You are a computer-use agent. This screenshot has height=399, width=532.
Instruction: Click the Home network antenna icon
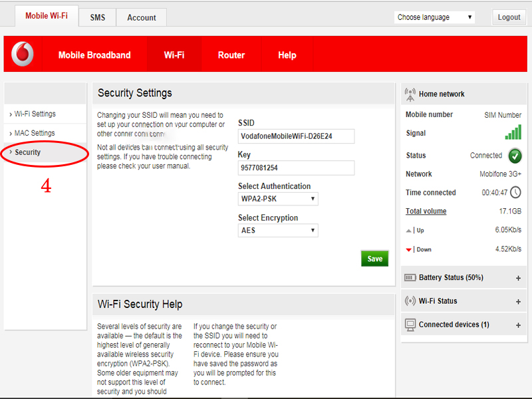click(x=410, y=94)
